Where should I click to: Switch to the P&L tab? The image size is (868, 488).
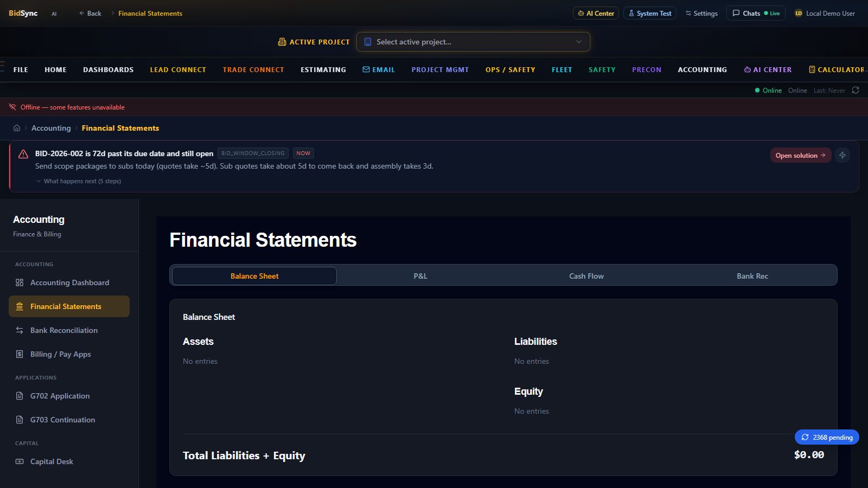420,276
